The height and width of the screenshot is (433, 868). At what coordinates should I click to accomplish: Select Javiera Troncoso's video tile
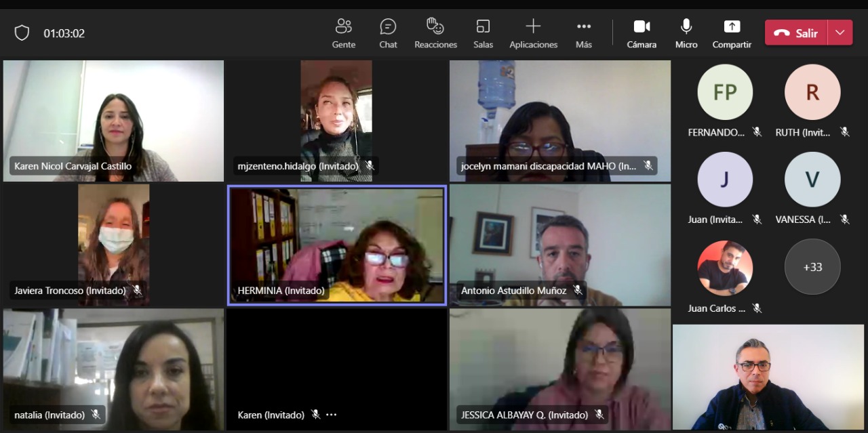coord(113,245)
